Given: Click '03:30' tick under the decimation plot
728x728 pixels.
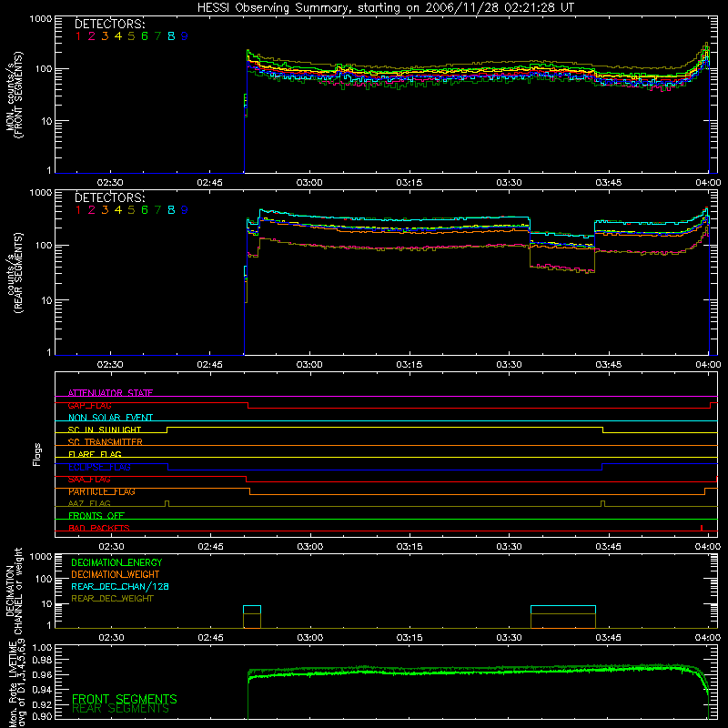Looking at the screenshot, I should pyautogui.click(x=509, y=638).
